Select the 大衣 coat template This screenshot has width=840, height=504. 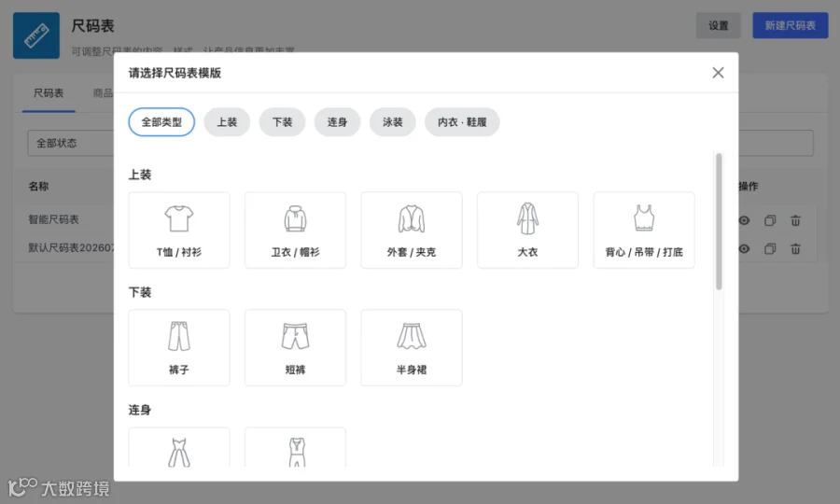[527, 230]
